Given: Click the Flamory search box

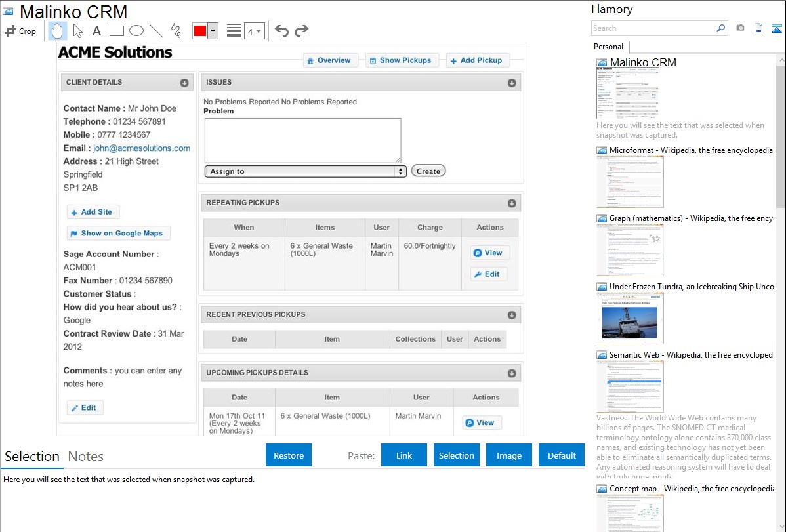Looking at the screenshot, I should coord(653,28).
